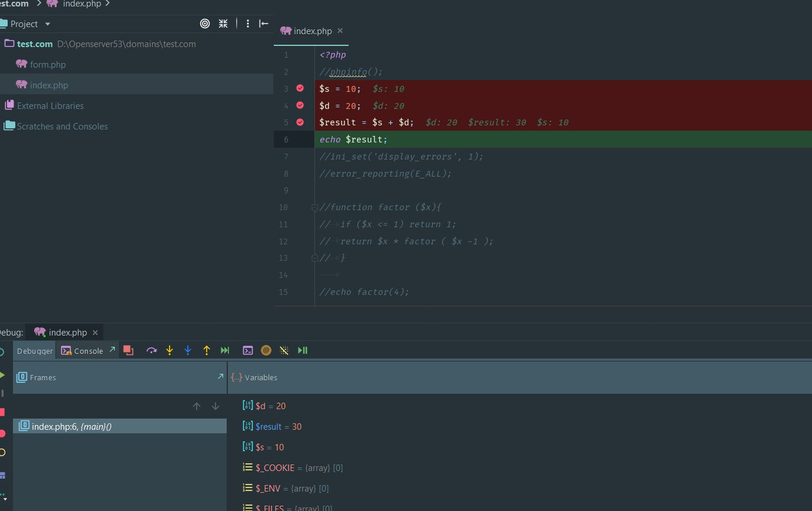The height and width of the screenshot is (511, 812).
Task: Step Over in the debugger
Action: (151, 350)
